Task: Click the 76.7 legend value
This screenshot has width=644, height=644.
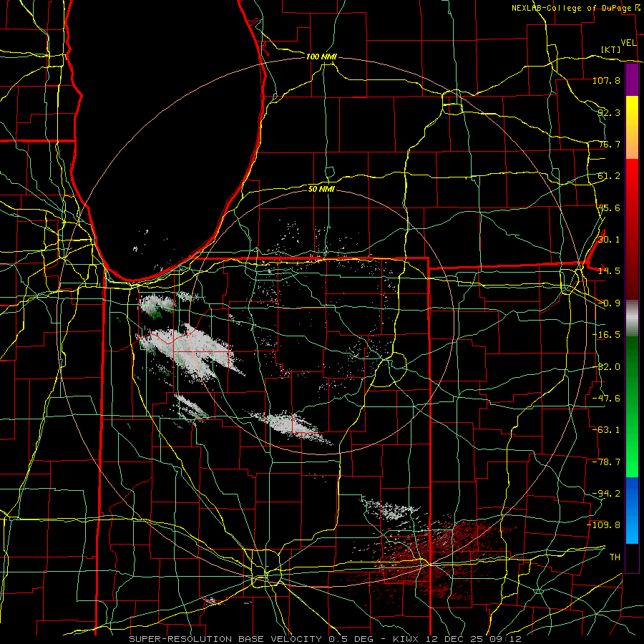Action: [609, 144]
